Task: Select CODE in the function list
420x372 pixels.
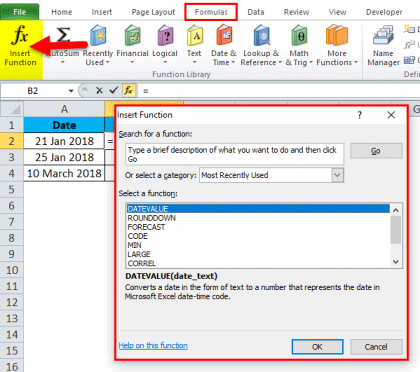Action: coord(258,236)
